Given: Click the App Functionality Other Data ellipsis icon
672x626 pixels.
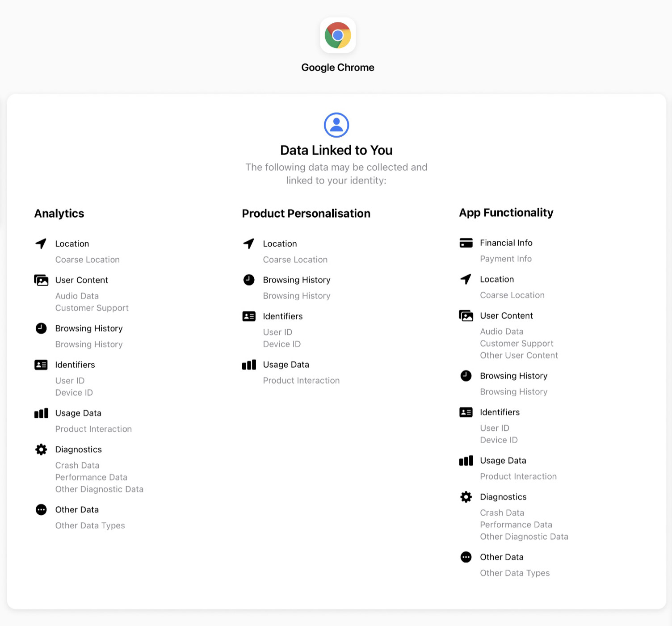Looking at the screenshot, I should (x=466, y=557).
